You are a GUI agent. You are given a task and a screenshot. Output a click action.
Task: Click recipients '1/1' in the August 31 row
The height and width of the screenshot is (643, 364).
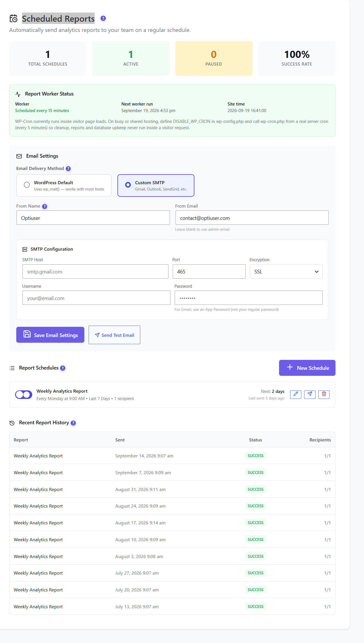coord(327,489)
